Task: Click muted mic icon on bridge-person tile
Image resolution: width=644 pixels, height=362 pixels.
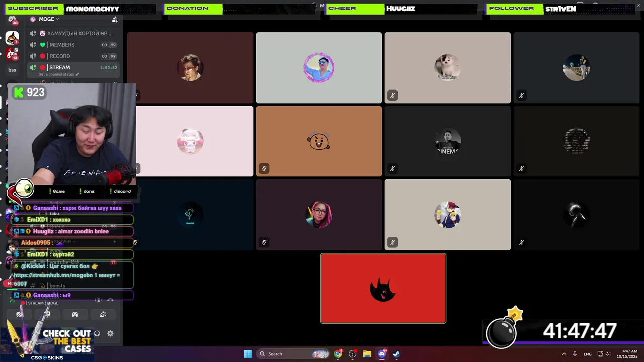Action: pyautogui.click(x=521, y=95)
